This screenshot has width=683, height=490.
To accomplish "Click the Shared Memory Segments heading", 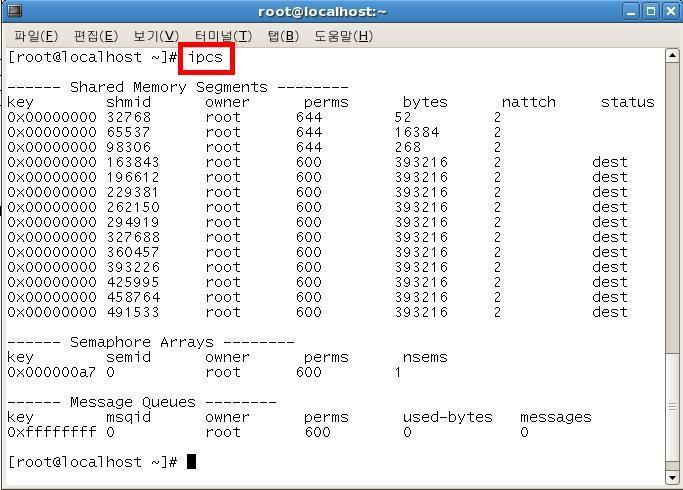I will (169, 87).
